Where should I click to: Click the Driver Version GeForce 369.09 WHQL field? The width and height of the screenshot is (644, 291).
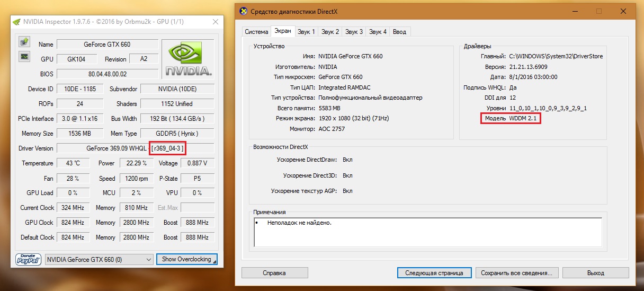click(136, 148)
